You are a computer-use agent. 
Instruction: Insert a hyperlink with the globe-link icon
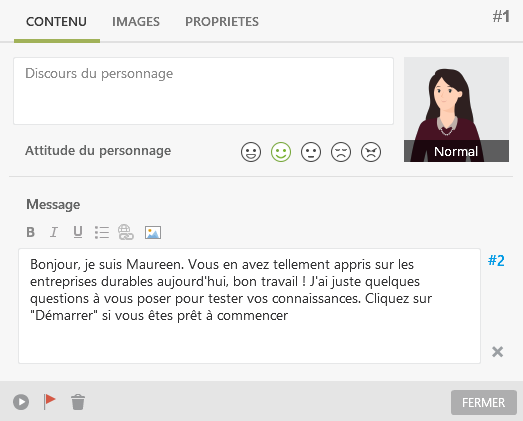coord(126,232)
